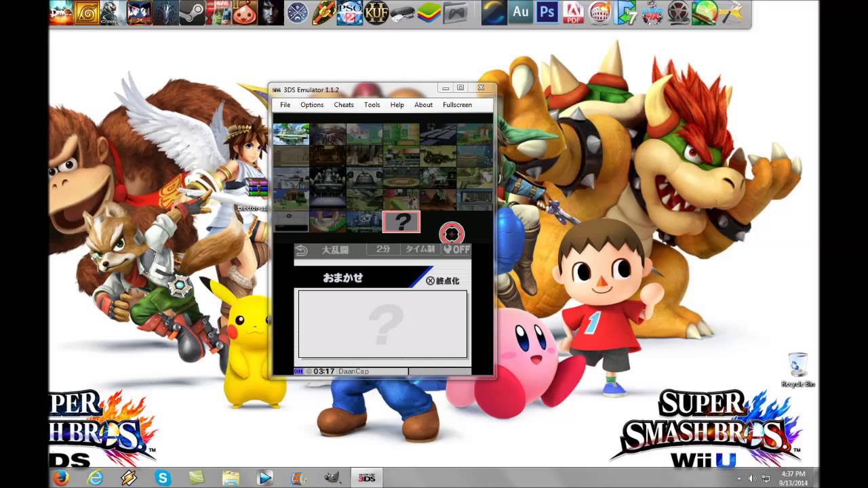The width and height of the screenshot is (868, 488).
Task: Open Steam from the top dock
Action: [193, 13]
